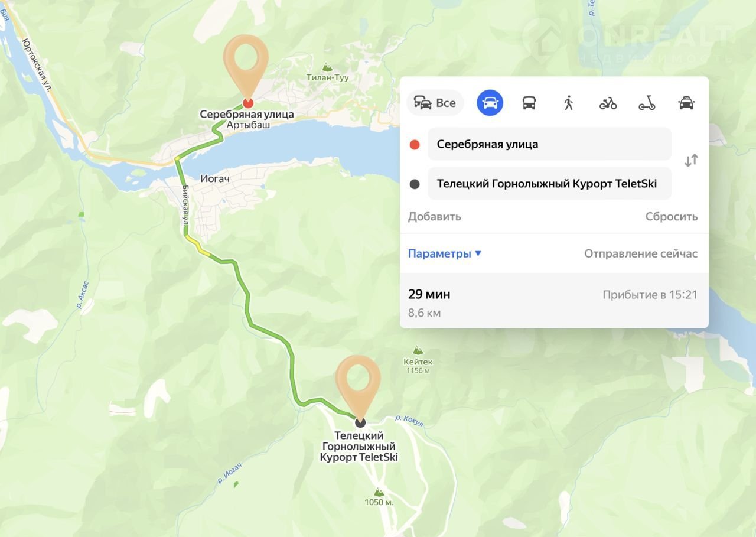This screenshot has width=756, height=537.
Task: Select the bicycle route icon
Action: (x=608, y=103)
